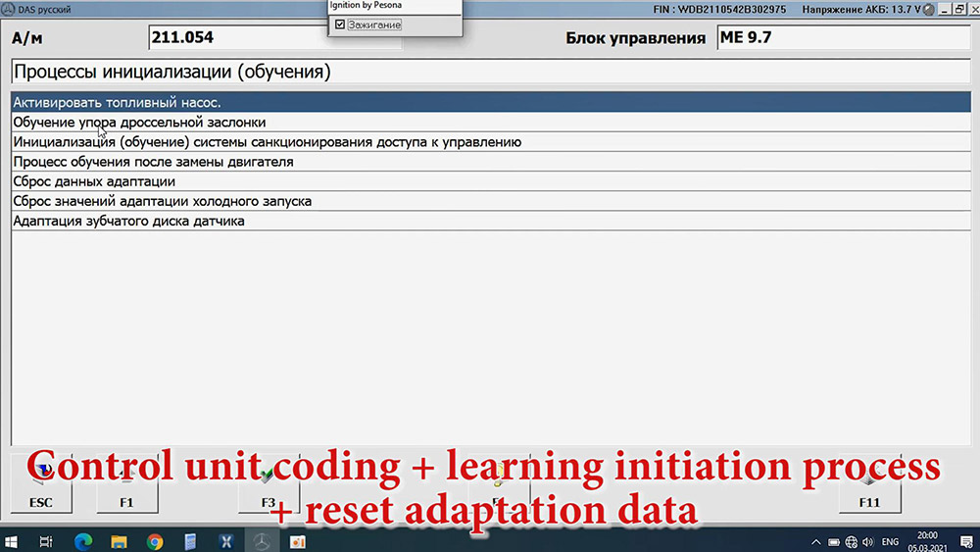Open Google Chrome from the taskbar
Screen dimensions: 980x552
click(155, 541)
